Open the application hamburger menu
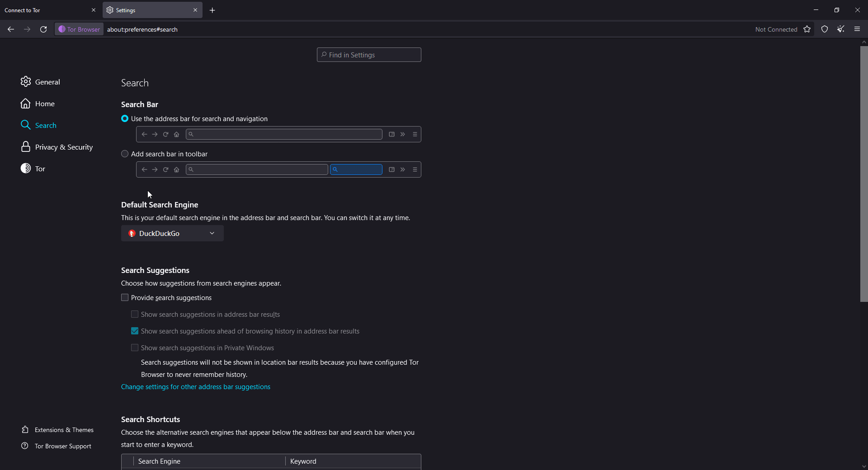The height and width of the screenshot is (470, 868). point(857,29)
